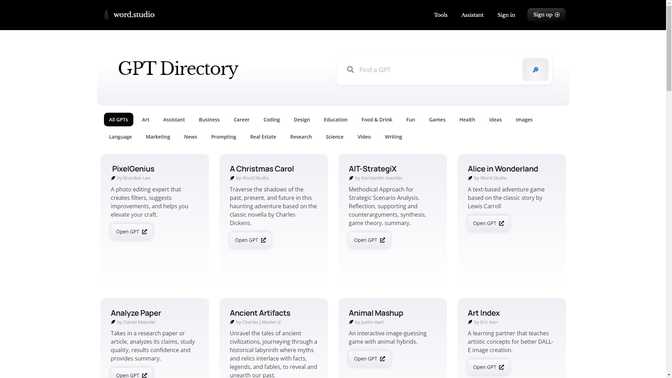Click the A Christmas Carol title
Viewport: 672px width, 378px height.
coord(262,169)
